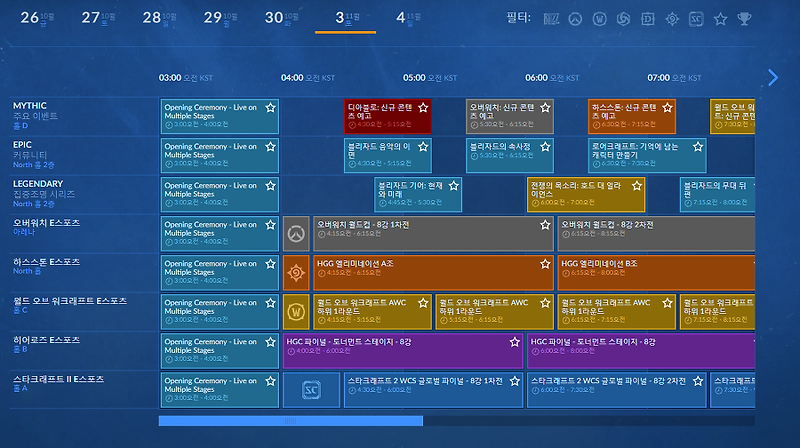Favorite WoW AWC event at 6:15
Screen dimensions: 800x448
point(667,303)
